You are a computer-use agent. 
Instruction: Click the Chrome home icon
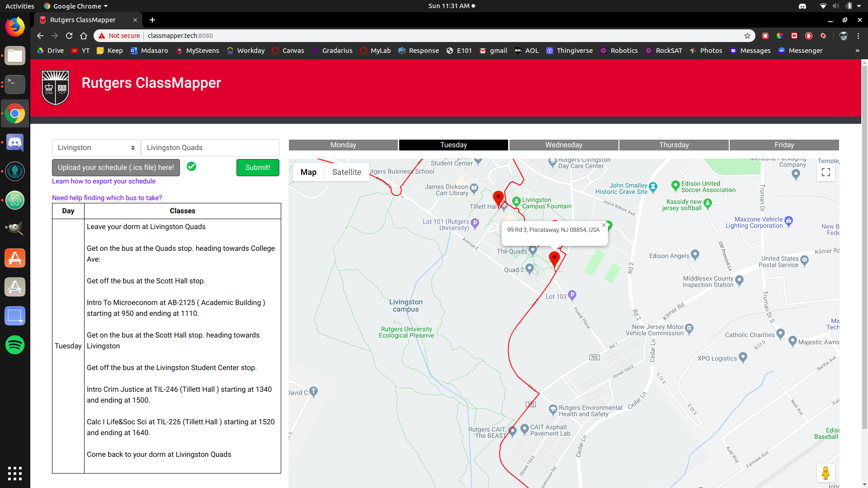click(x=84, y=36)
